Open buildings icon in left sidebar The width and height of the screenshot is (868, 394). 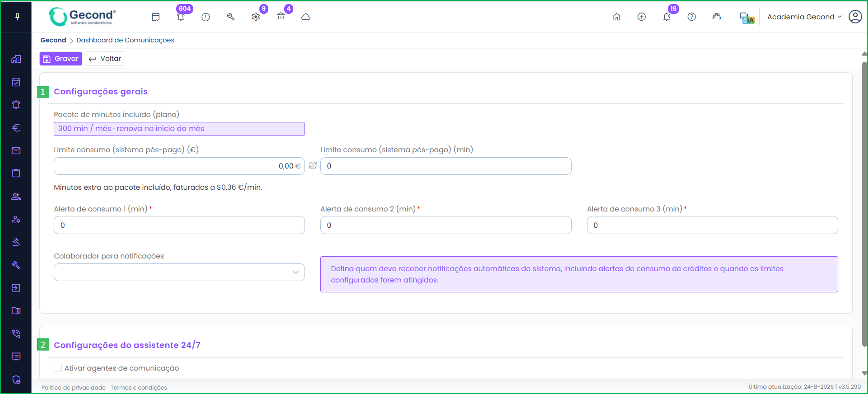tap(16, 59)
